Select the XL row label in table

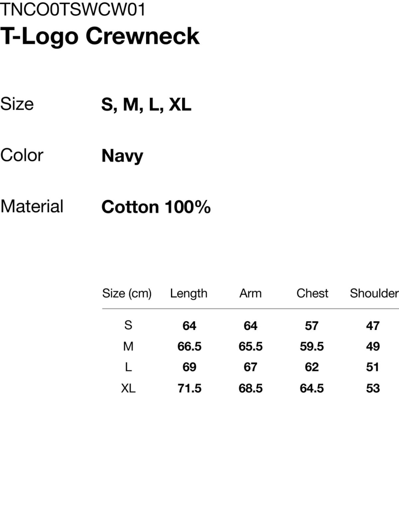coord(128,388)
